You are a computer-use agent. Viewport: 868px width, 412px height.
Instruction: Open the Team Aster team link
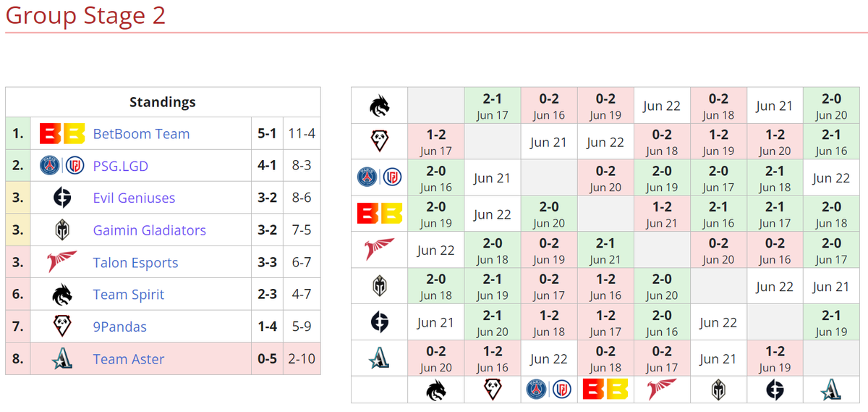(128, 359)
